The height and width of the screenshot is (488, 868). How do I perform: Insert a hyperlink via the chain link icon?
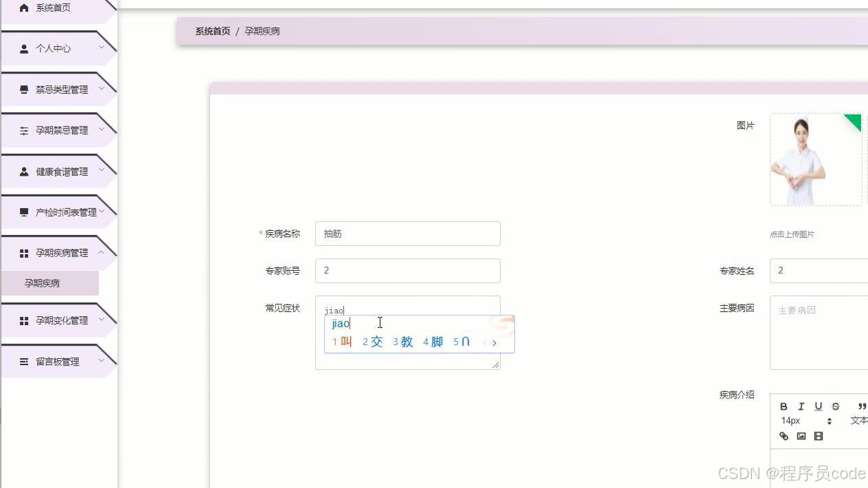tap(784, 436)
